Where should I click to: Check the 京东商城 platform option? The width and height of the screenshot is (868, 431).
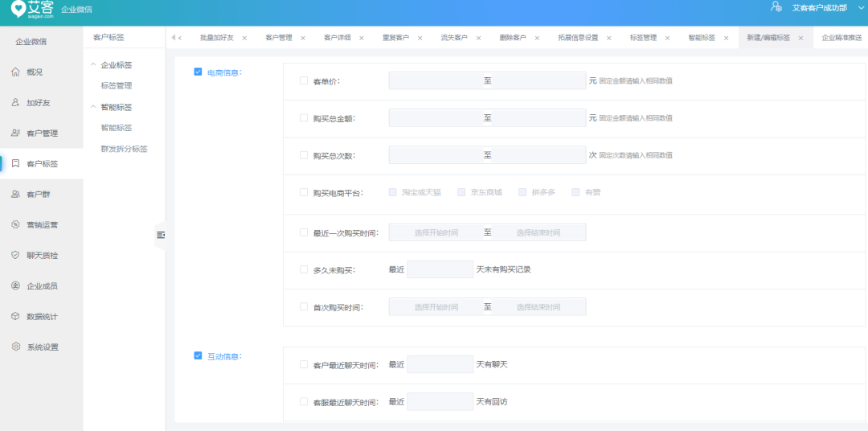461,192
